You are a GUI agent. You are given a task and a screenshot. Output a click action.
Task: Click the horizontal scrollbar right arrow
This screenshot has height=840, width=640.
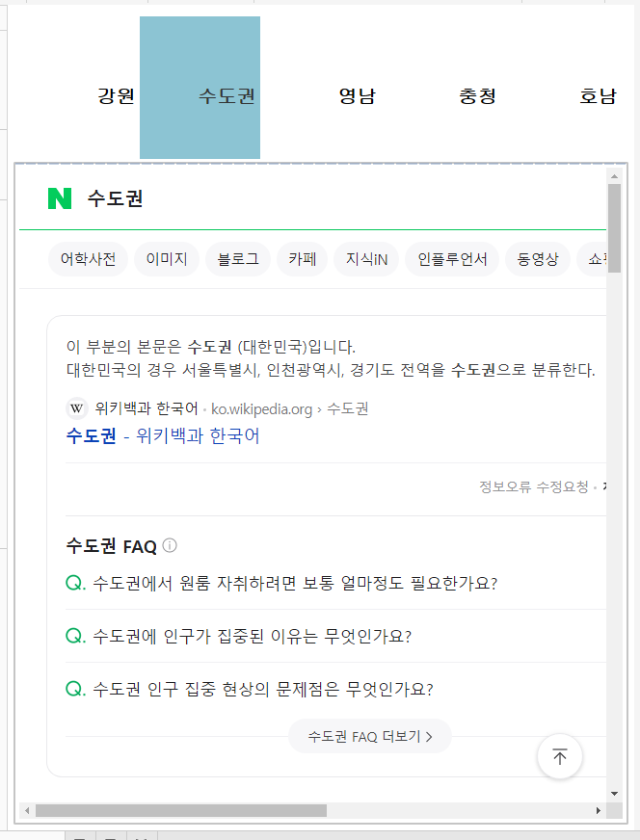point(598,811)
